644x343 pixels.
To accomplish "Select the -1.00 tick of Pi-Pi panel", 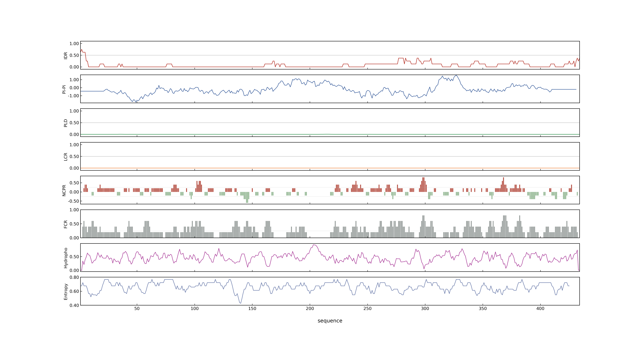I will (73, 96).
